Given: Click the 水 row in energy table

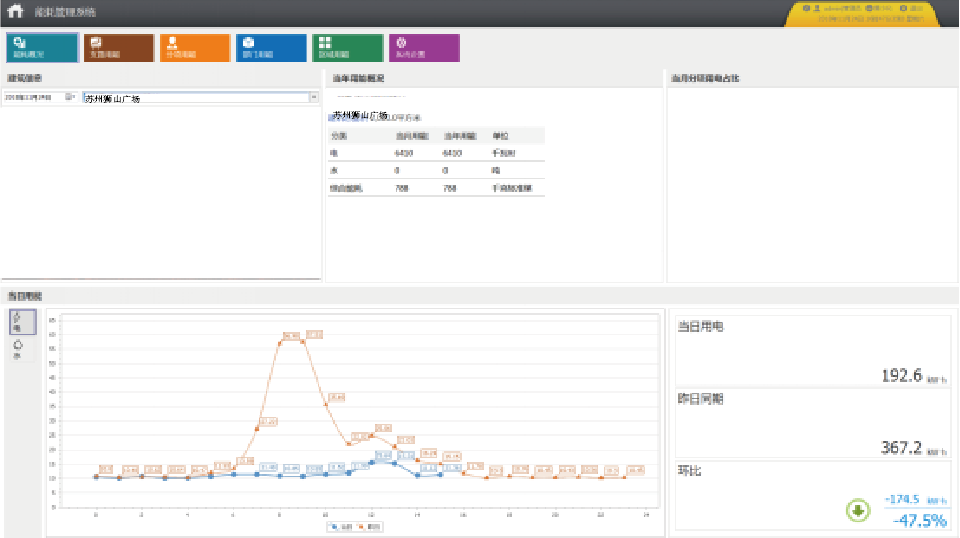Looking at the screenshot, I should click(436, 170).
